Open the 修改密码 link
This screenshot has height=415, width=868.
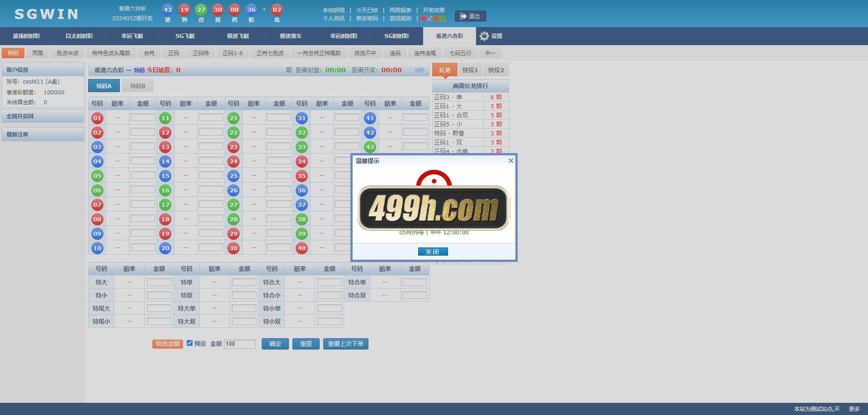(x=367, y=19)
